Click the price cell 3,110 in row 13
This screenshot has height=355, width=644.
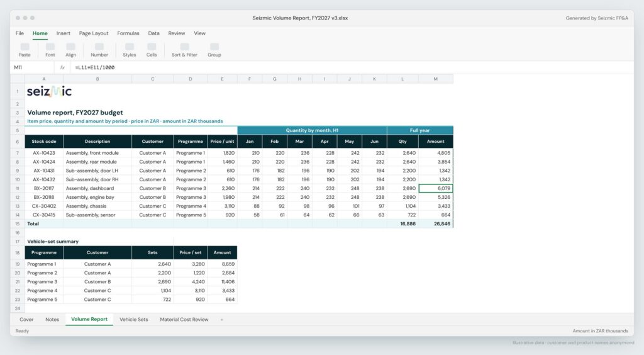click(x=222, y=206)
